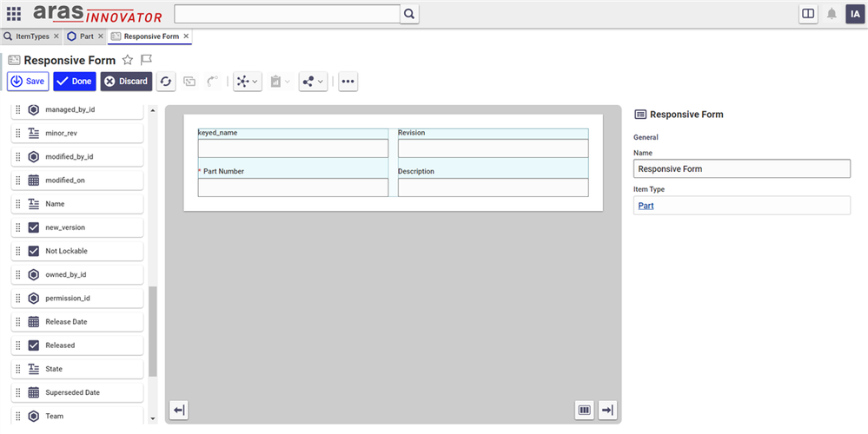Collapse the left fields panel arrow
Viewport: 868px width, 434px height.
178,410
